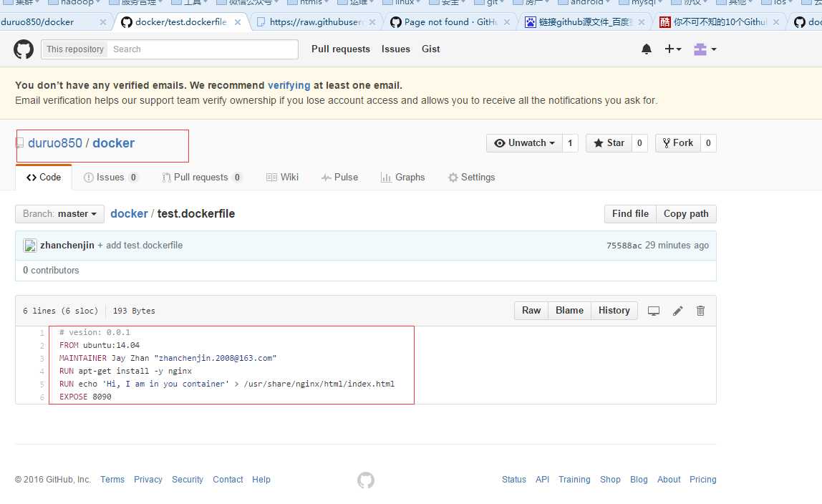This screenshot has height=504, width=822.
Task: Open the linux bookmarks folder
Action: click(x=404, y=3)
